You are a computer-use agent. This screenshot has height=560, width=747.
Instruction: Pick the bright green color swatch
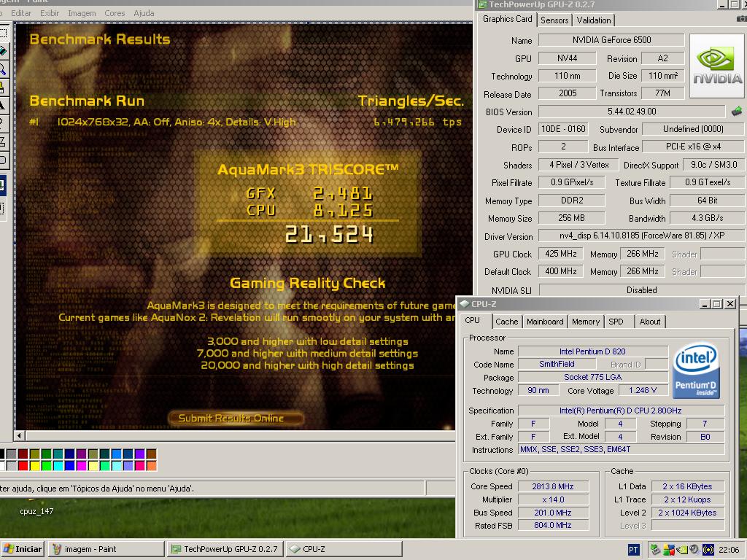click(x=46, y=465)
